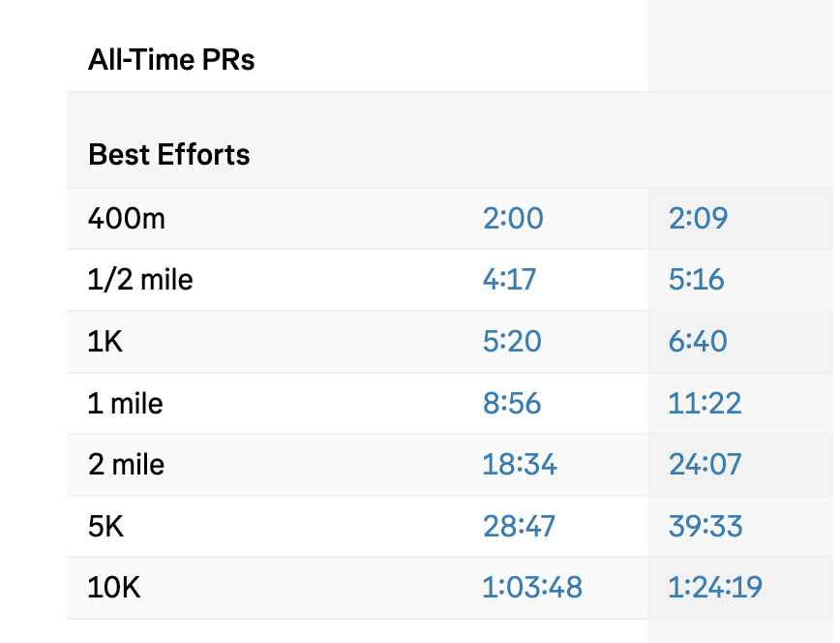Select the 1 mile row label
Image resolution: width=840 pixels, height=643 pixels.
[125, 403]
